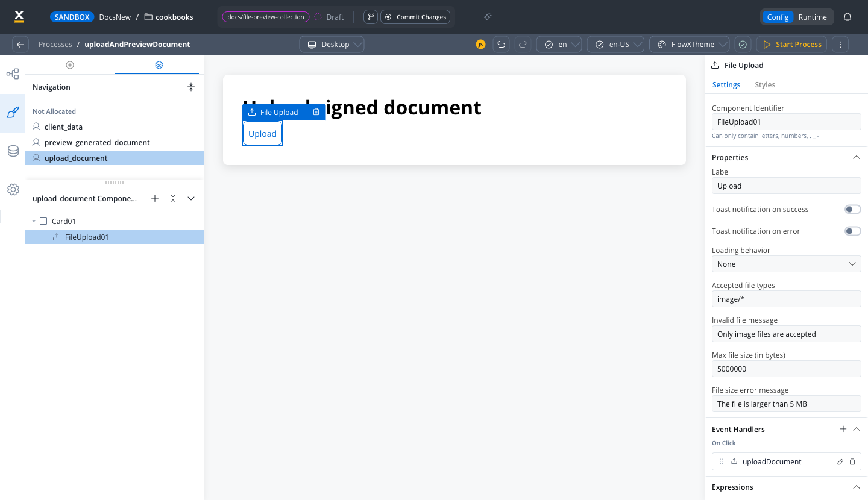Viewport: 868px width, 500px height.
Task: Select the Settings tab
Action: (x=726, y=85)
